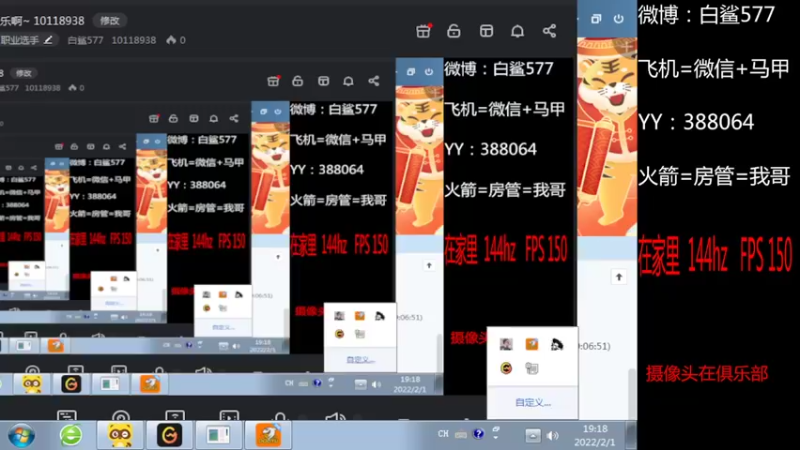
Task: Click the second-largest 火箭=房管=我哥 text in nested preview
Action: click(x=505, y=190)
